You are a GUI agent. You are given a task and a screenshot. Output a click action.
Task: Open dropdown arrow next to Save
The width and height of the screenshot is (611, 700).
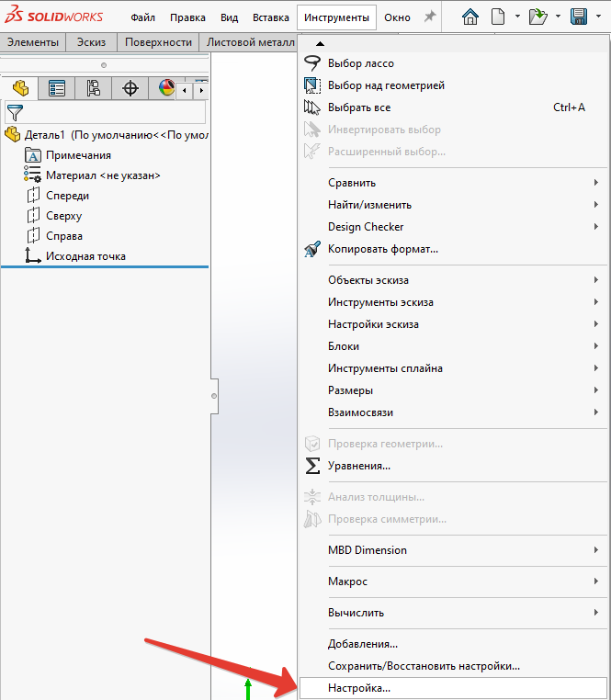(x=598, y=17)
